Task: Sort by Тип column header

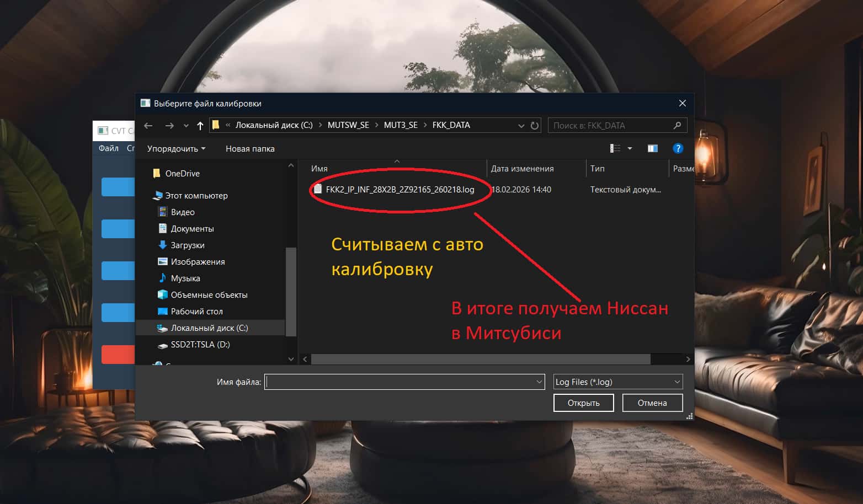Action: pos(598,169)
